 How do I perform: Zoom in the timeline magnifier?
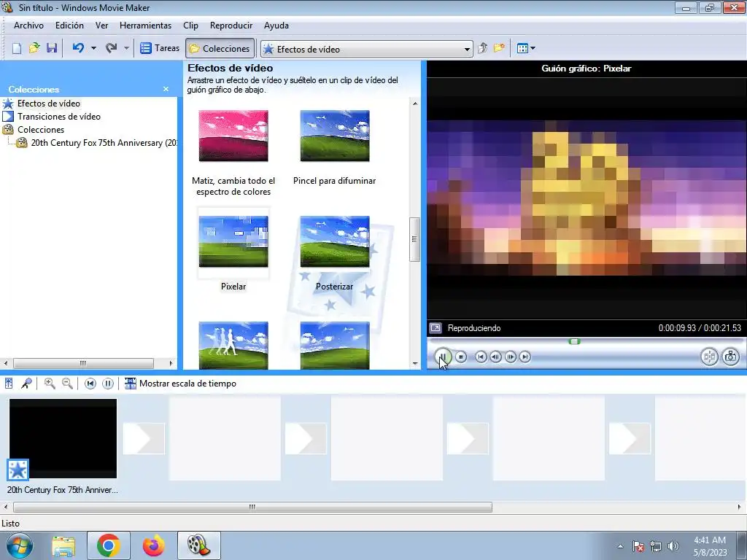[x=50, y=384]
